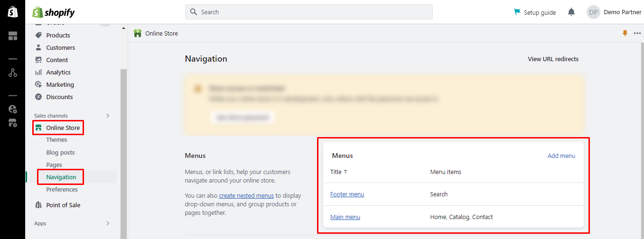Open the Footer menu link

click(x=347, y=194)
